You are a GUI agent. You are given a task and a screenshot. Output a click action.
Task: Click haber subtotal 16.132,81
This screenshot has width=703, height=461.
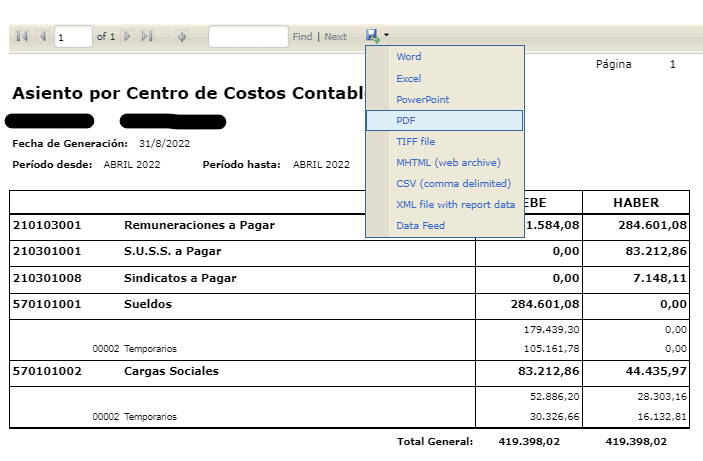click(x=662, y=417)
